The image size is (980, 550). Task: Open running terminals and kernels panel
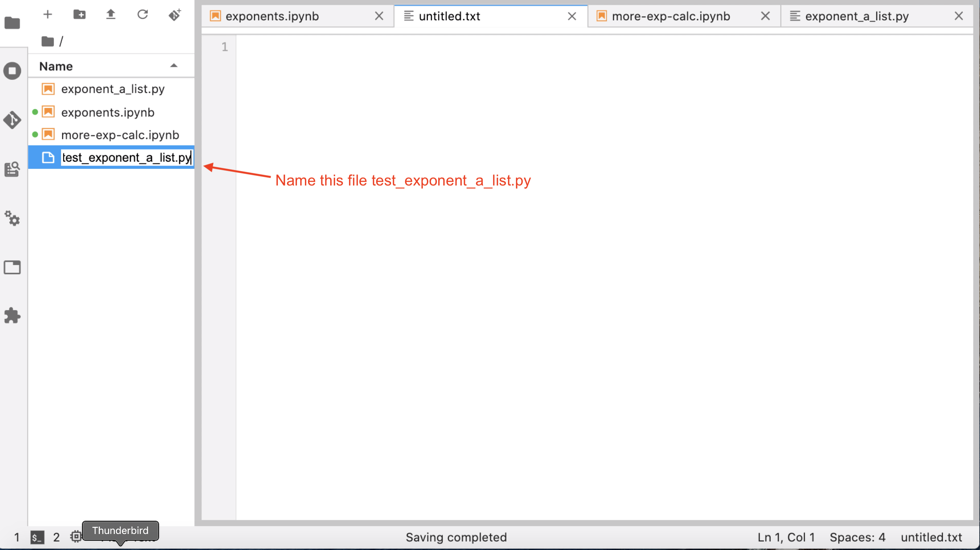[12, 71]
